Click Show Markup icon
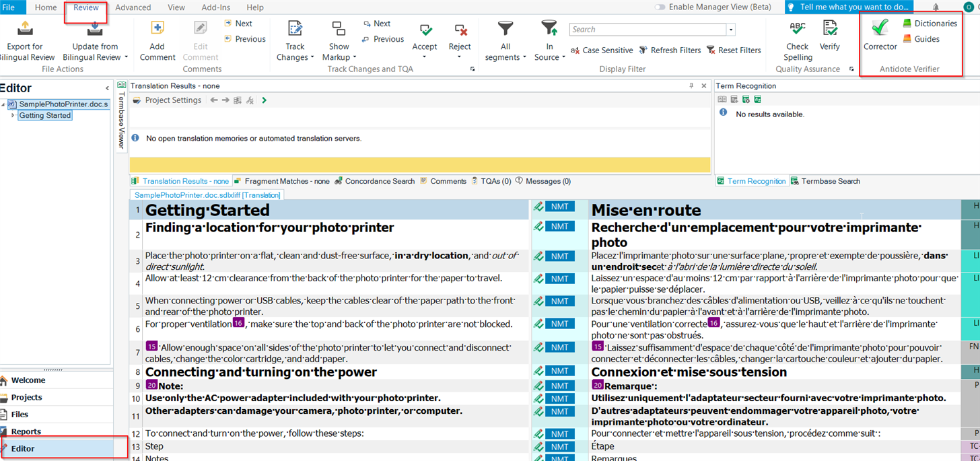This screenshot has height=461, width=980. (339, 29)
